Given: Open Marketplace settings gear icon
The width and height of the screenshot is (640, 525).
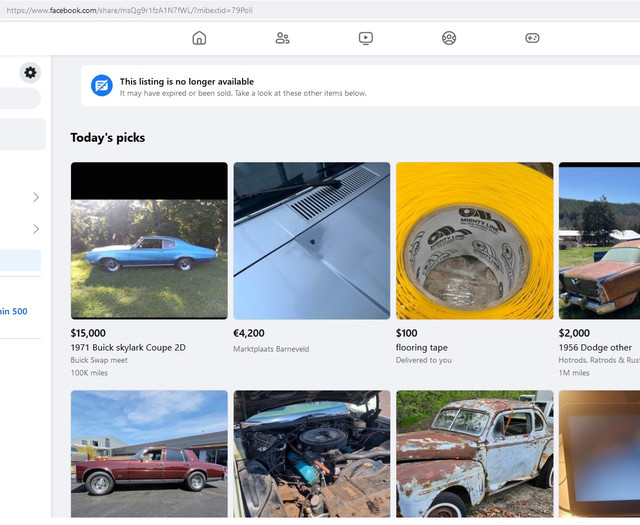Looking at the screenshot, I should coord(30,73).
